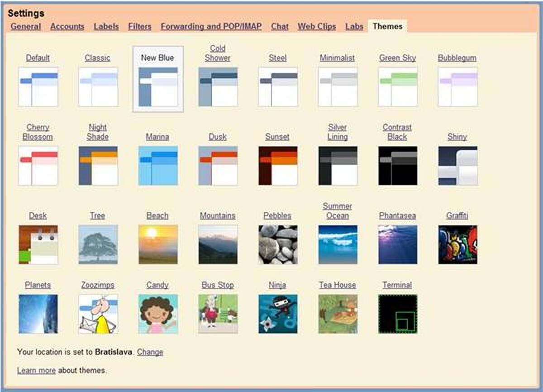Click the Bubblegum theme name link
The width and height of the screenshot is (543, 392).
(457, 57)
